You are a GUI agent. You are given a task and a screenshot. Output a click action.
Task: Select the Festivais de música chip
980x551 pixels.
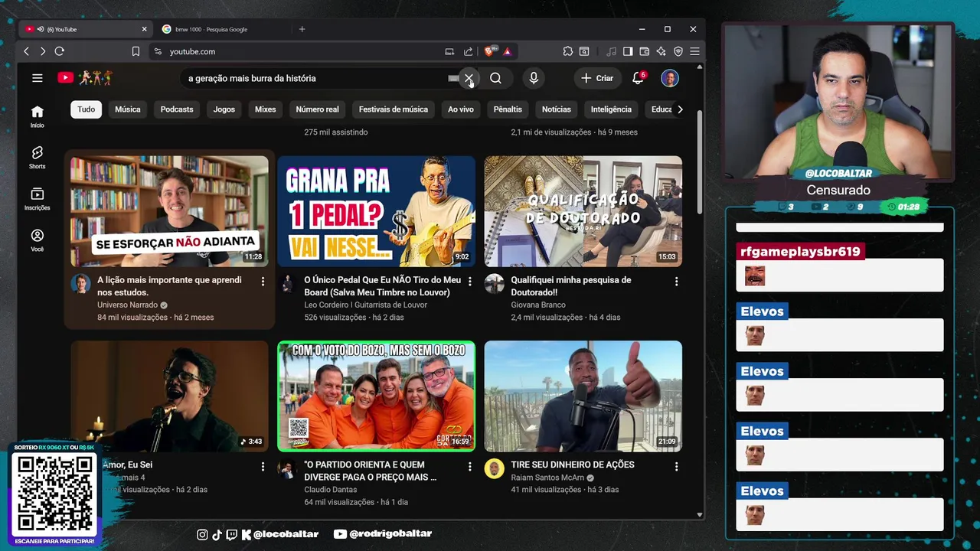click(394, 109)
